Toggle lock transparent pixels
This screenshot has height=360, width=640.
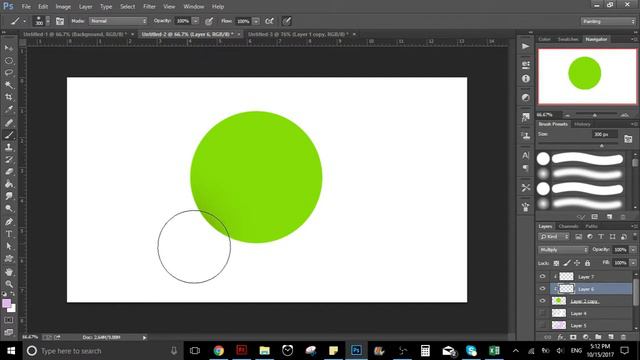coord(556,263)
